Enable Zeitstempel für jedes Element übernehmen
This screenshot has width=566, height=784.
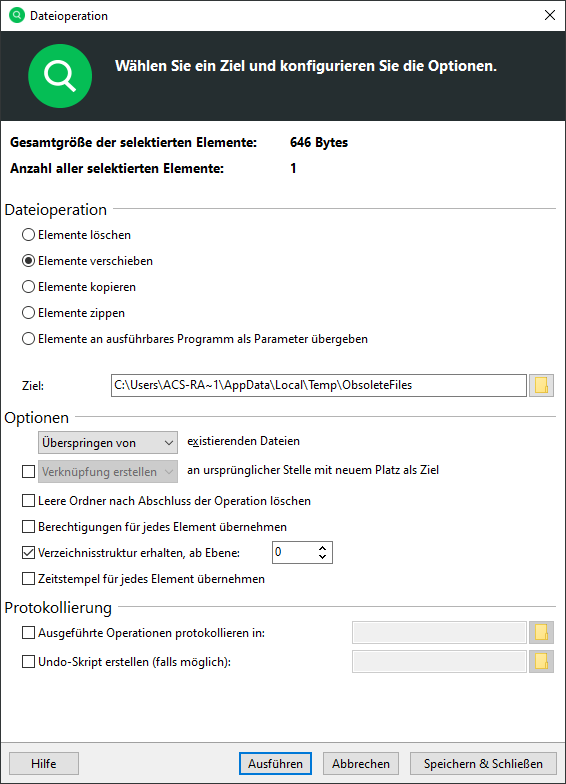click(28, 578)
